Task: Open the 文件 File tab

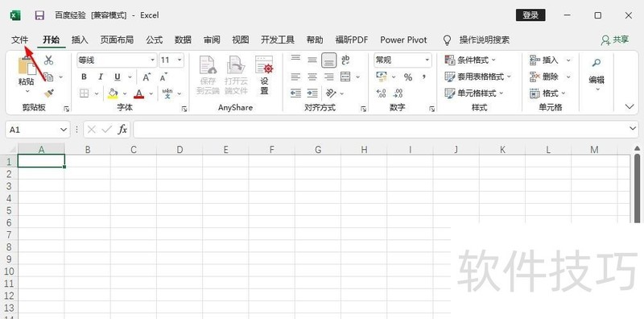Action: (19, 40)
